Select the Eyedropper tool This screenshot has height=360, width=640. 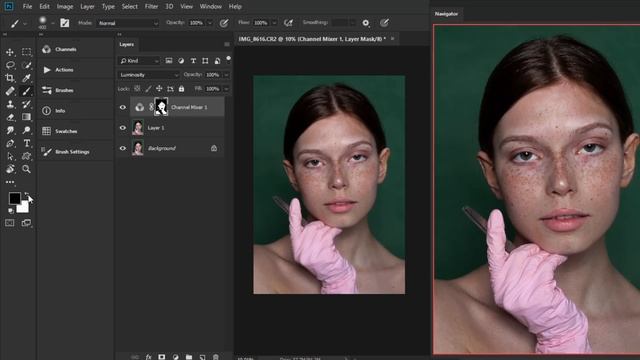point(27,78)
